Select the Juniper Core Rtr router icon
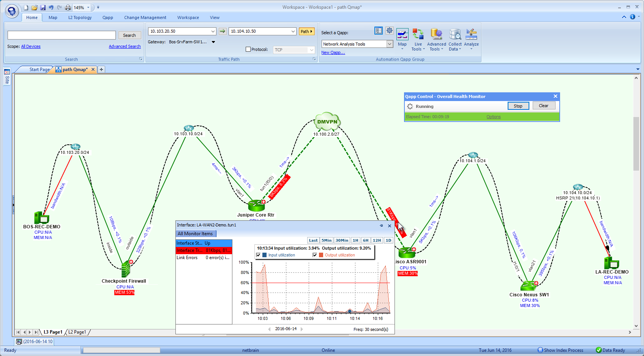The image size is (644, 356). click(x=257, y=206)
